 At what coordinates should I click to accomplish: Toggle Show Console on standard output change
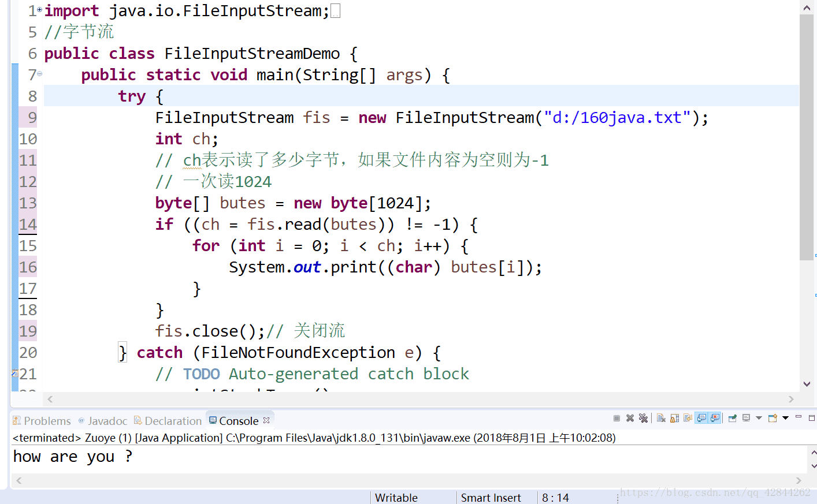701,418
